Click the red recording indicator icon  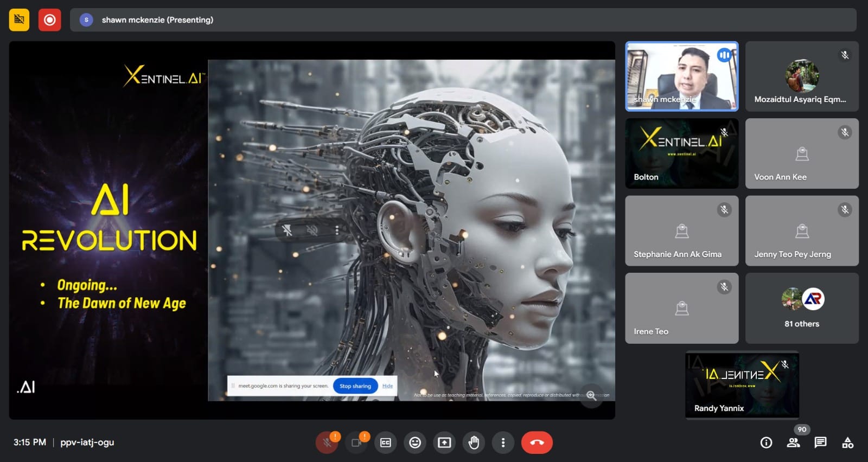49,20
